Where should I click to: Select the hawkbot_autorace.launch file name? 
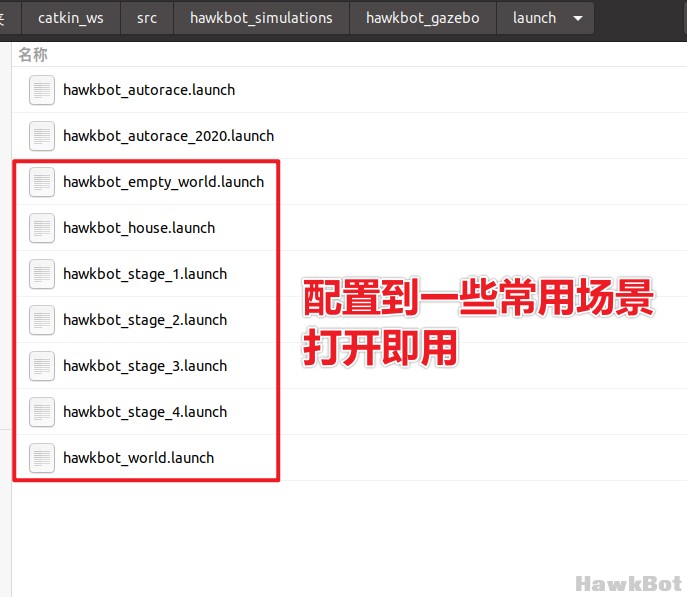[149, 90]
